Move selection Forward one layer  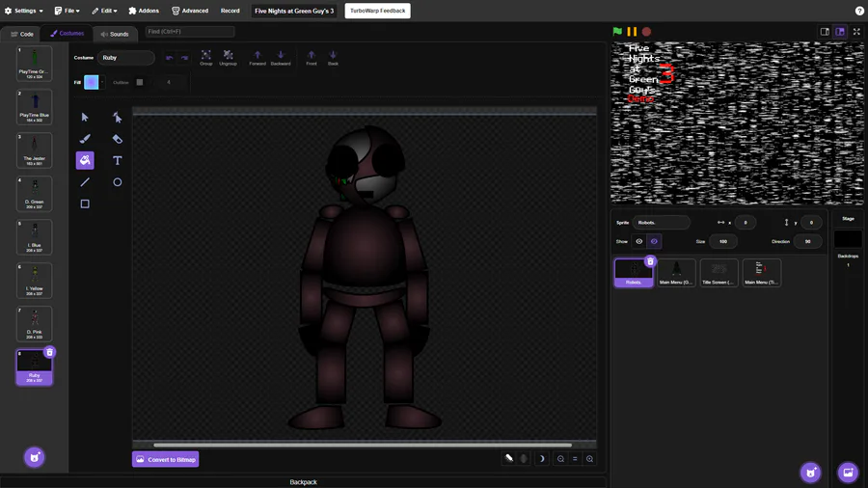258,58
